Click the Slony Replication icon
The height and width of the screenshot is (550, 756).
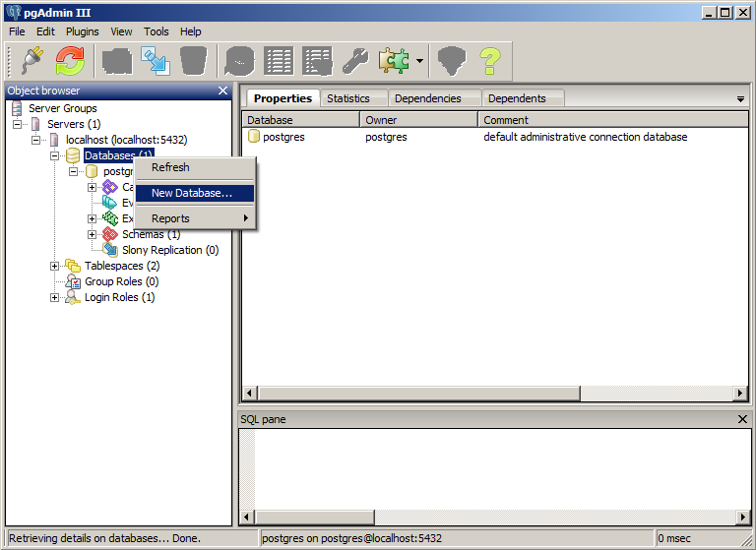(110, 250)
